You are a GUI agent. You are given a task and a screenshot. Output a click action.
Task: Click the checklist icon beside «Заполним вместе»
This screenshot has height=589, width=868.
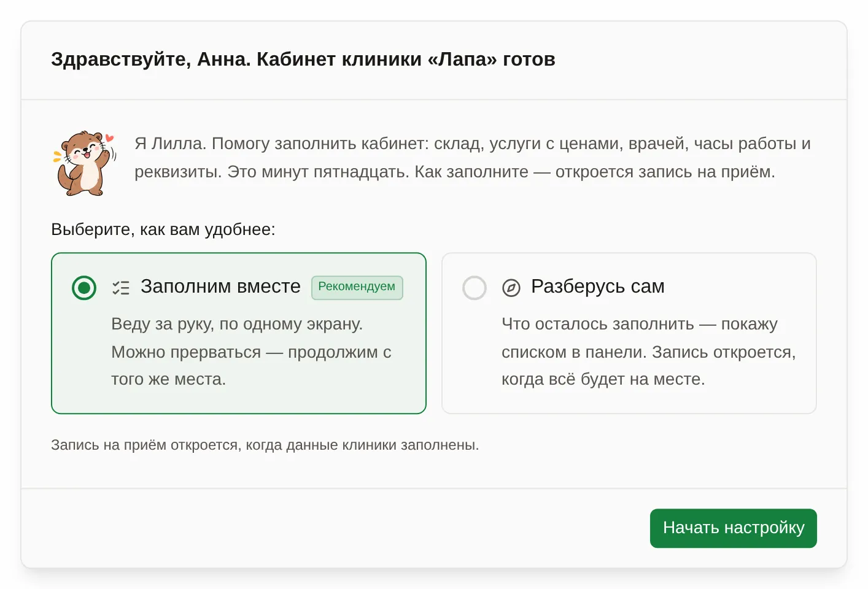pyautogui.click(x=121, y=288)
